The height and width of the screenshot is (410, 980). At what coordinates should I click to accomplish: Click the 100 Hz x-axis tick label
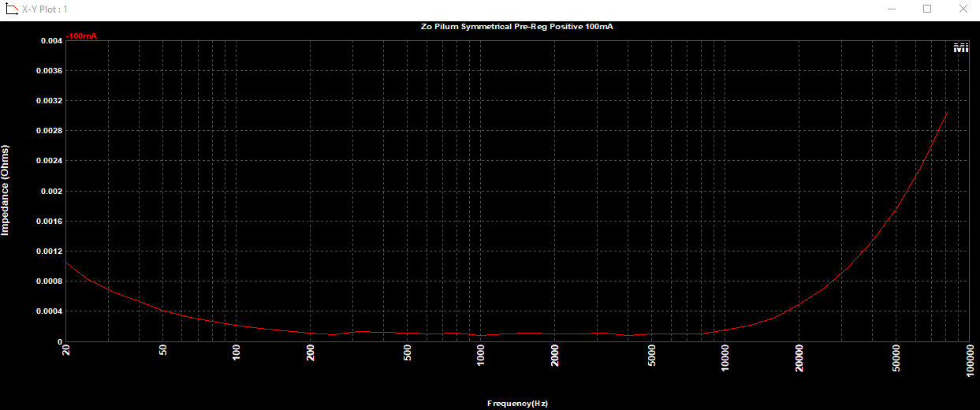pos(237,352)
